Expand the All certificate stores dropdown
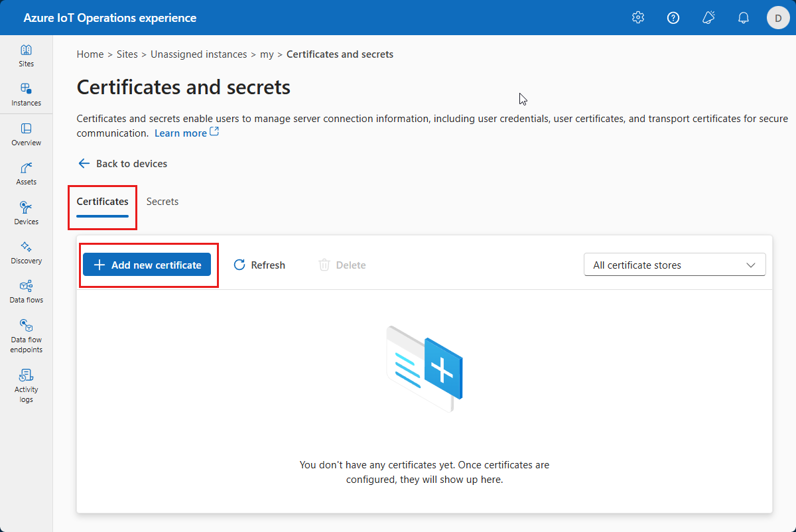 [x=675, y=265]
